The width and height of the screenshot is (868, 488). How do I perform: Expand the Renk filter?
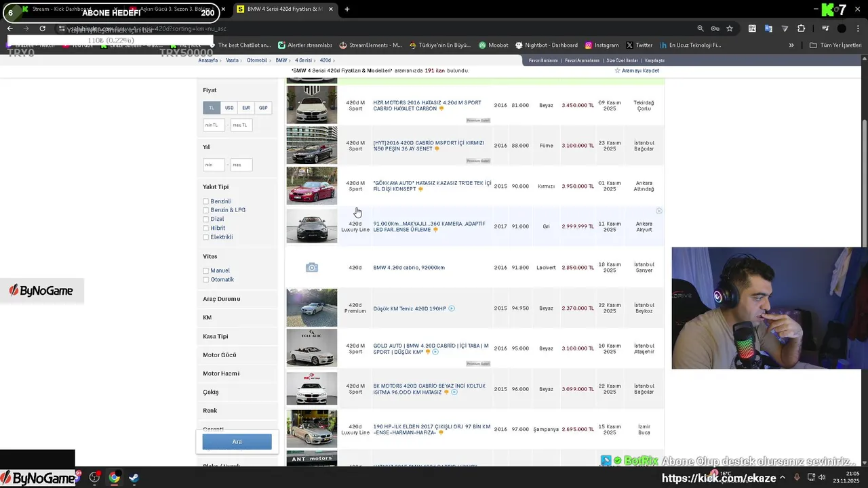(x=237, y=410)
